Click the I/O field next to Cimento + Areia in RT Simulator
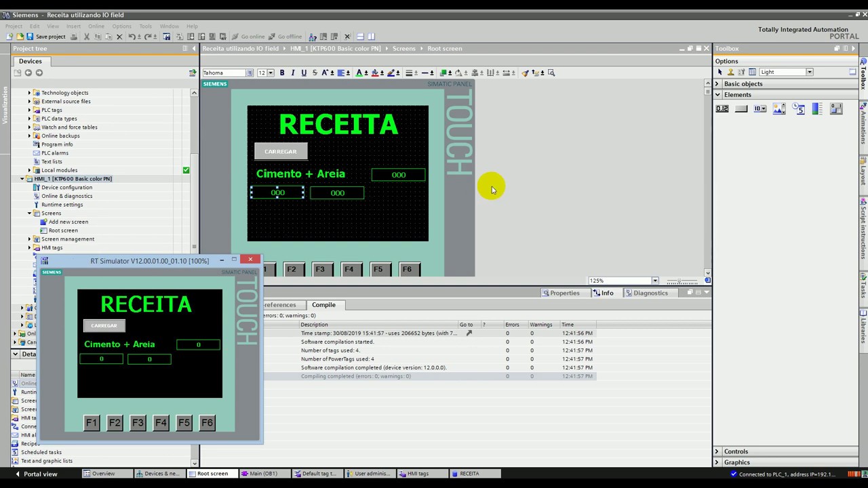The height and width of the screenshot is (488, 868). click(x=198, y=344)
